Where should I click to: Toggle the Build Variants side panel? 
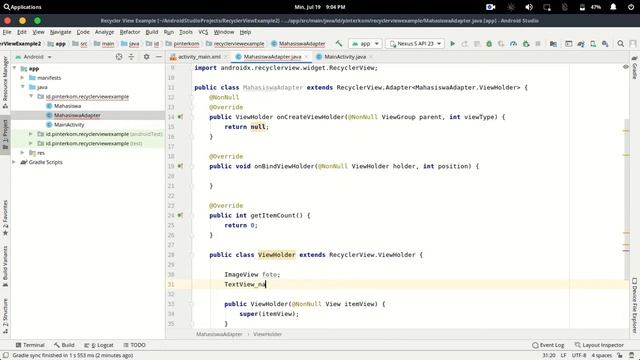pos(5,266)
